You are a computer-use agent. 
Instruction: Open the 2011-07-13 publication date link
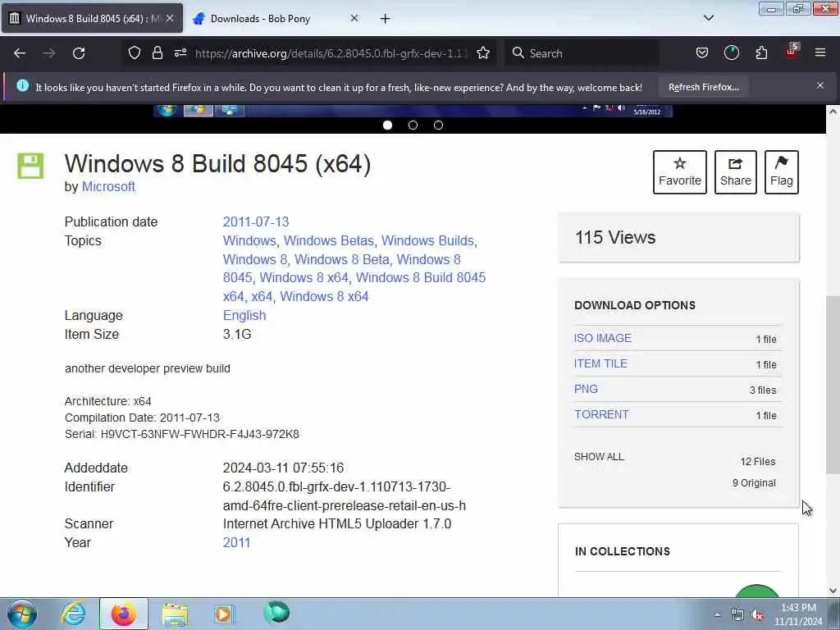tap(256, 221)
